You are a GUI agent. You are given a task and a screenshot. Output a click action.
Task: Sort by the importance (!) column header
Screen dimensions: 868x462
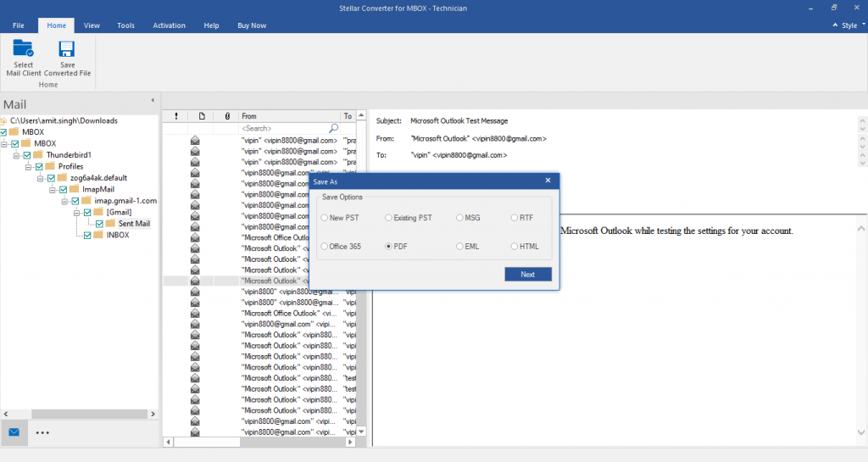(x=176, y=116)
